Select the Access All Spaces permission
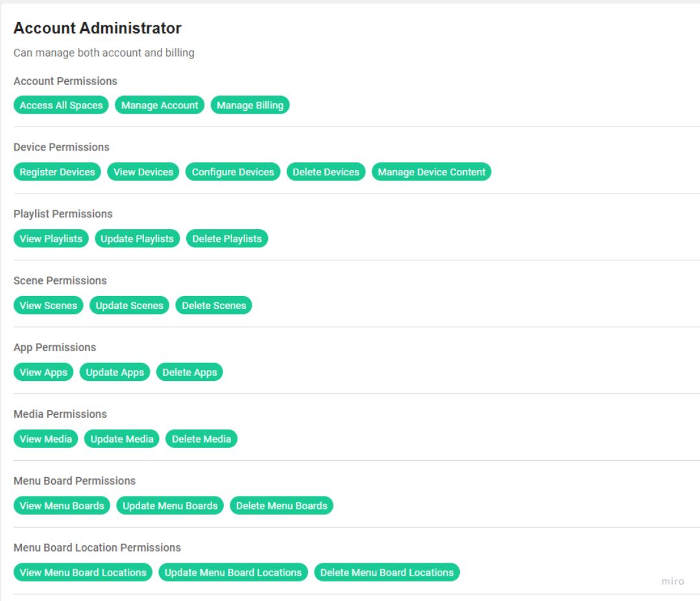 [61, 105]
